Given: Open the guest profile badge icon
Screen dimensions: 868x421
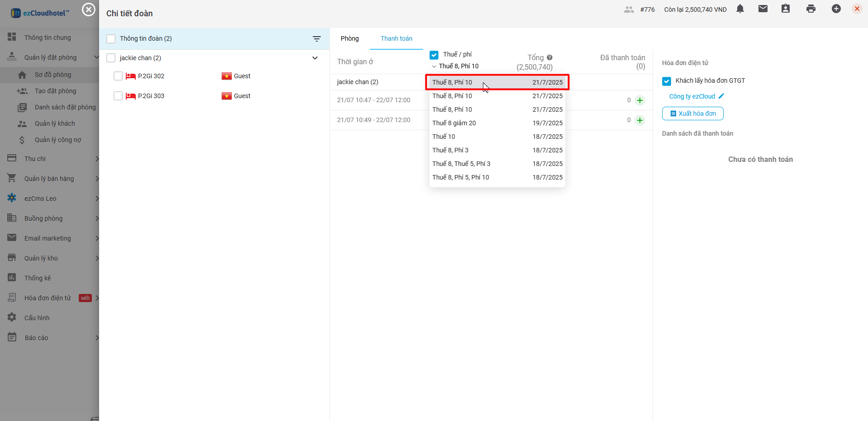Looking at the screenshot, I should pos(785,9).
